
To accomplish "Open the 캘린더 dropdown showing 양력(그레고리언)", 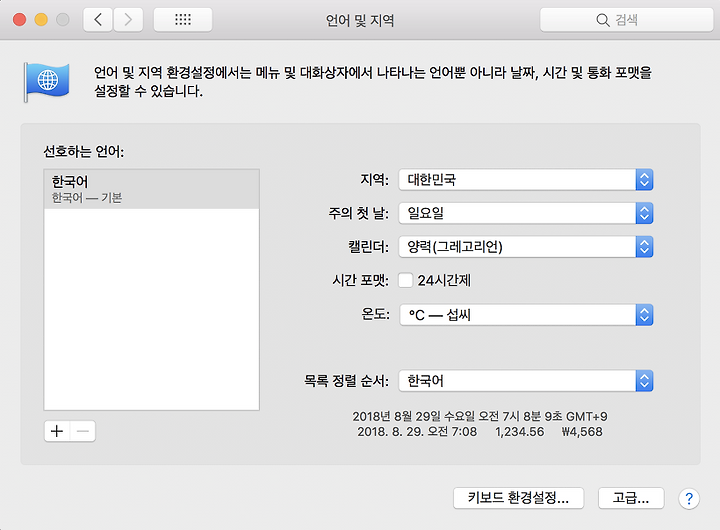I will coord(526,247).
